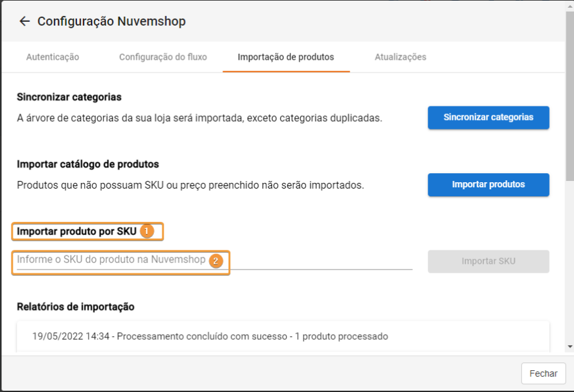Click the Fechar button

543,373
